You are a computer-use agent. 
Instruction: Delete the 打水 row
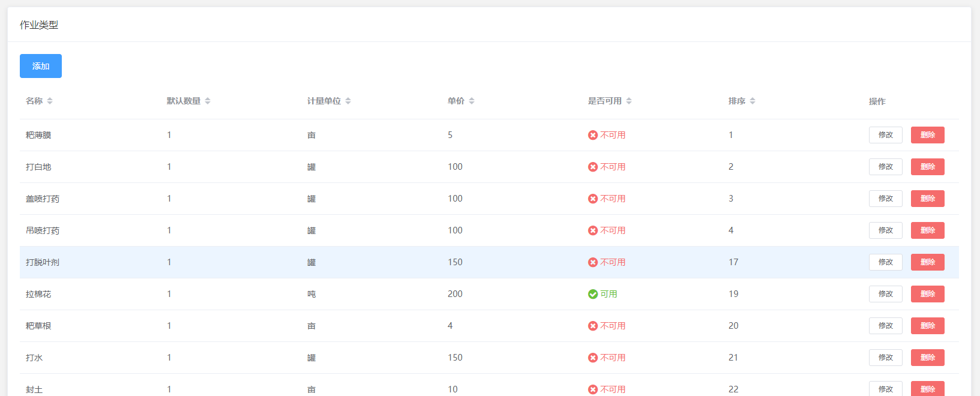click(927, 358)
